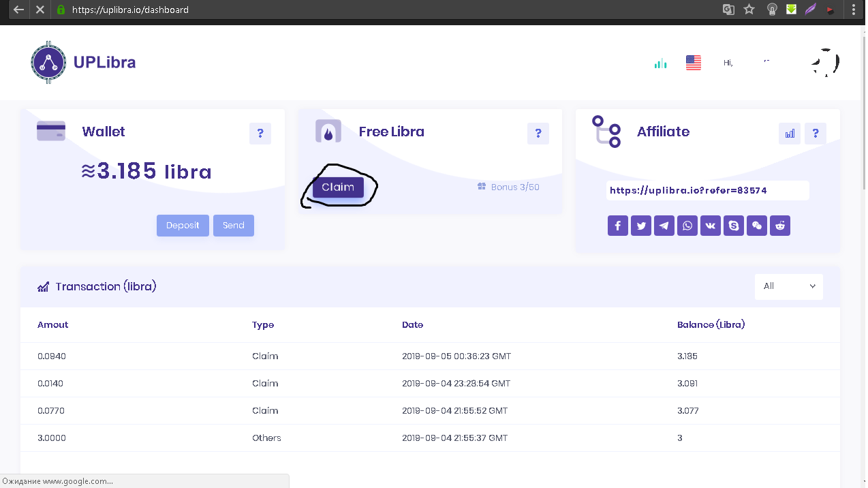
Task: Share referral link via Skype icon
Action: [x=734, y=226]
